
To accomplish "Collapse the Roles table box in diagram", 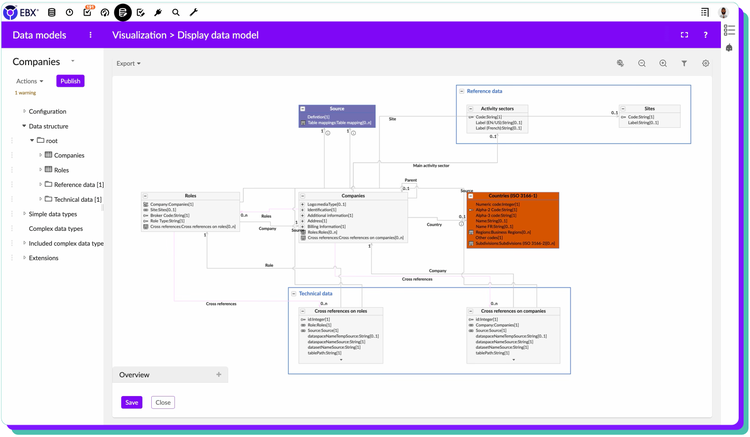I will click(x=145, y=196).
